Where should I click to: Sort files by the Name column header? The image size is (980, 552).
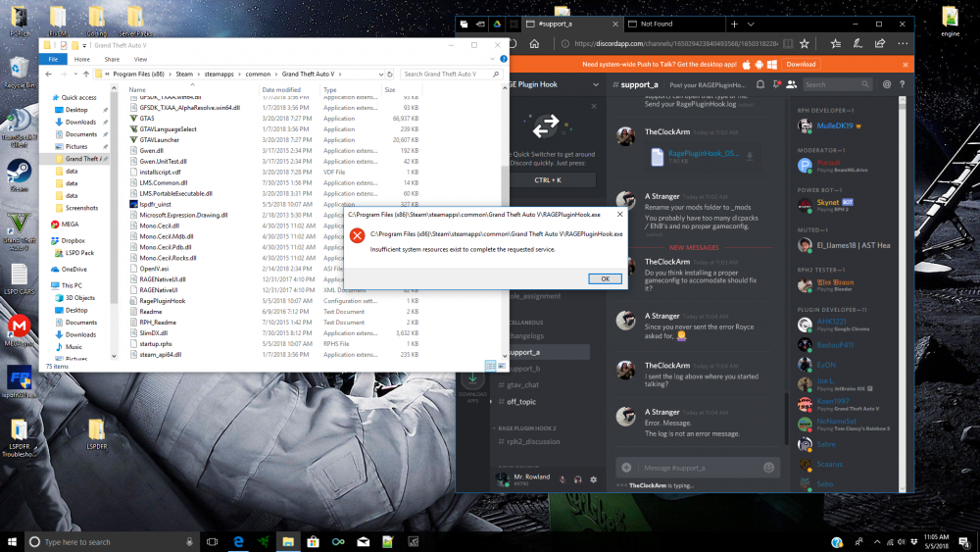[x=137, y=90]
